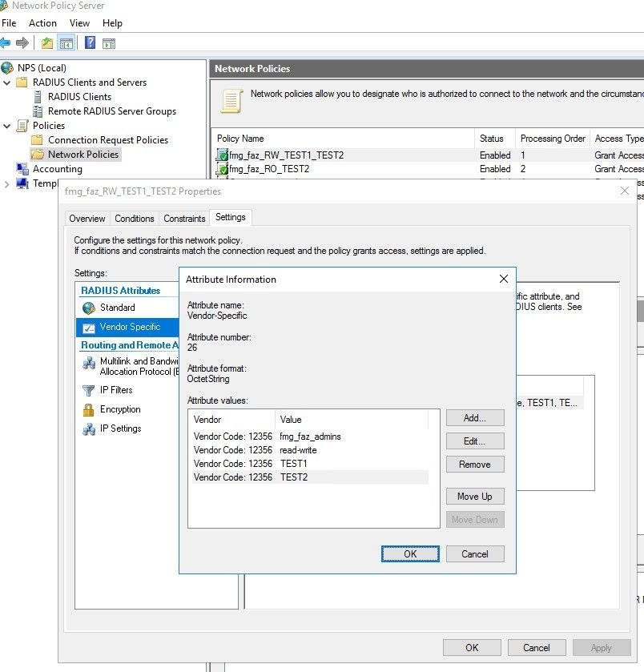This screenshot has height=672, width=644.
Task: Expand the Templates Management tree node
Action: tap(7, 184)
